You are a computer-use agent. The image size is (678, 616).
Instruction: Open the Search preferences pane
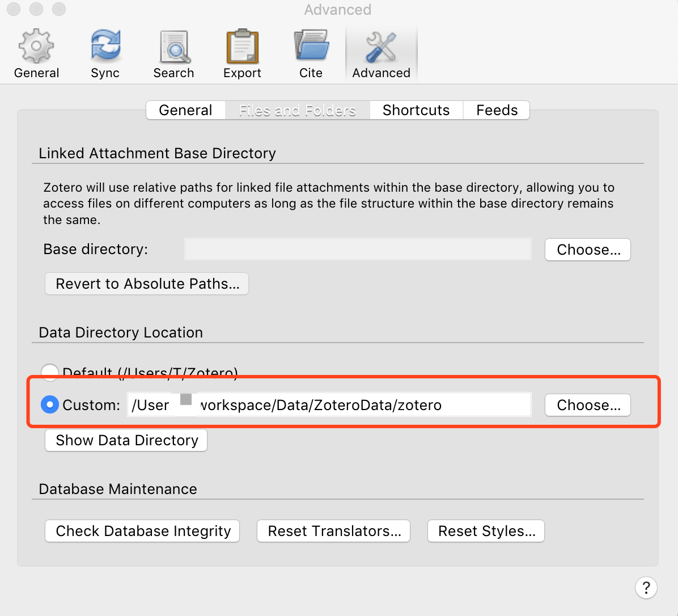click(173, 54)
